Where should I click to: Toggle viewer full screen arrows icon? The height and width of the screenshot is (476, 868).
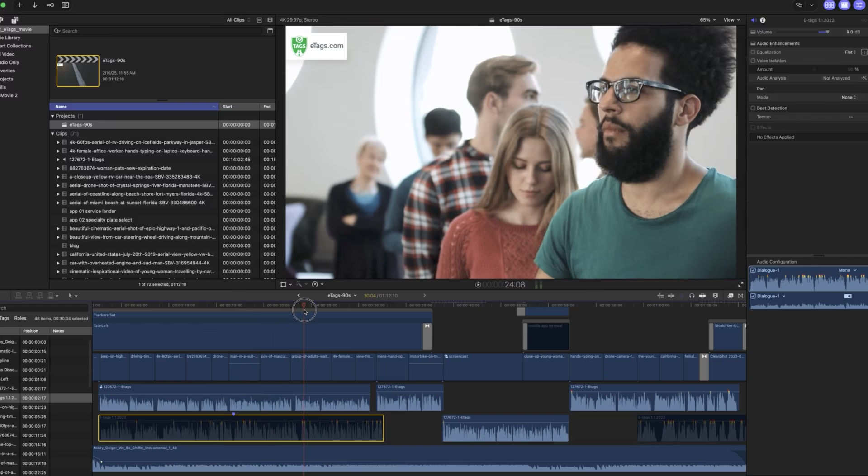tap(740, 284)
